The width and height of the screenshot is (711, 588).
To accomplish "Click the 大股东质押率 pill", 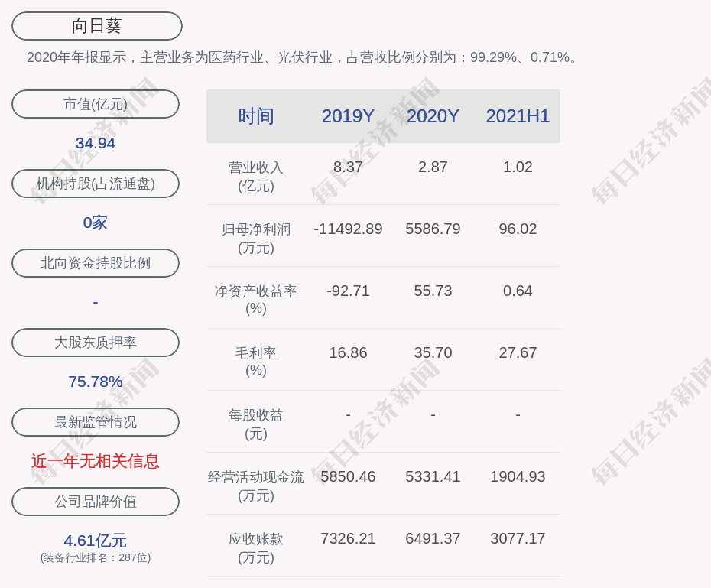I will pyautogui.click(x=96, y=343).
